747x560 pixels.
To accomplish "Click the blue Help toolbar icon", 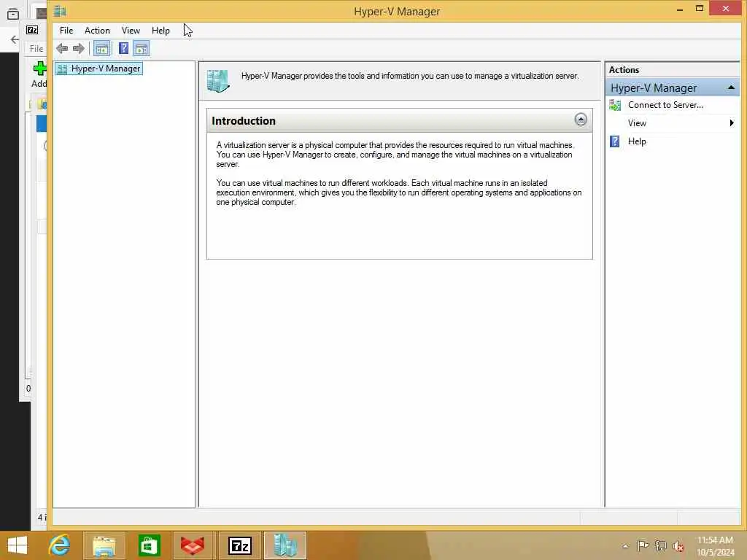I will [123, 48].
